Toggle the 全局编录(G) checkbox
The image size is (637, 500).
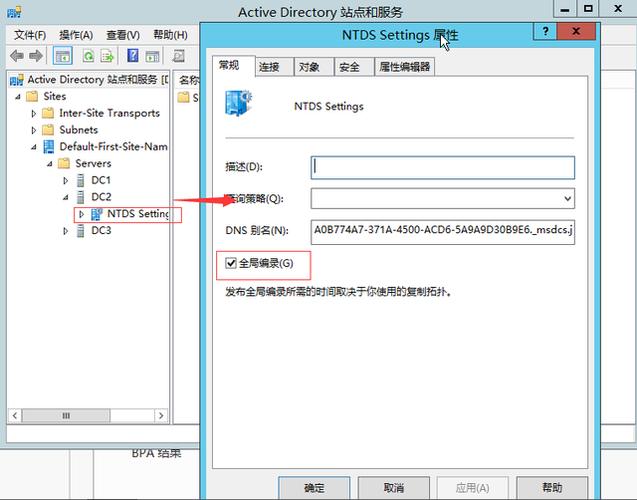(231, 263)
